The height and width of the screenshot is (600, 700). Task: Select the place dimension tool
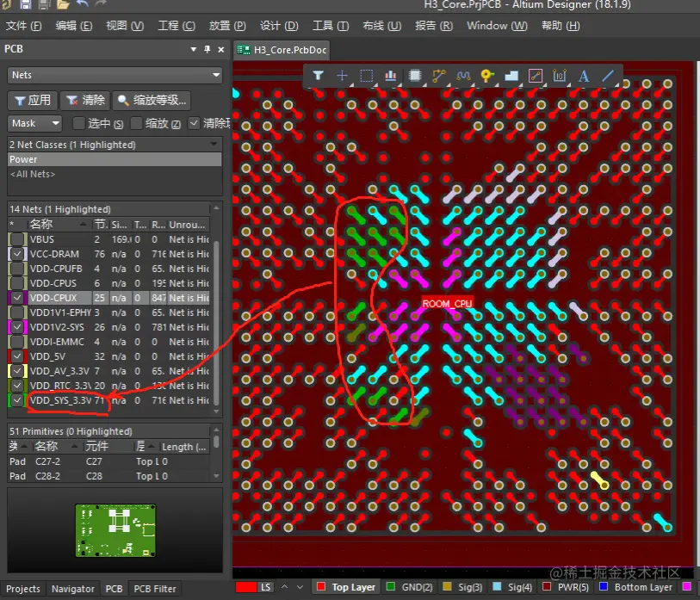560,76
